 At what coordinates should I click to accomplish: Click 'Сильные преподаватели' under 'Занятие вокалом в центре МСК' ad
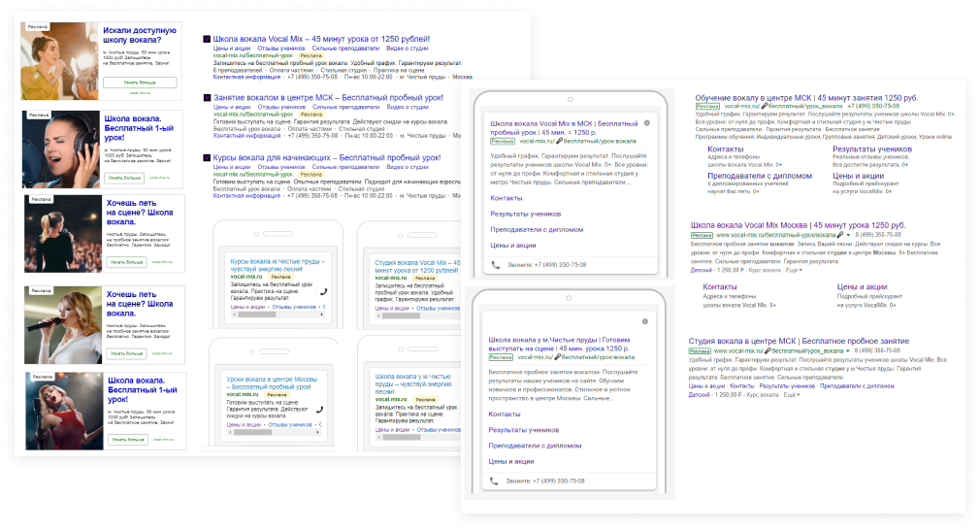pos(345,107)
